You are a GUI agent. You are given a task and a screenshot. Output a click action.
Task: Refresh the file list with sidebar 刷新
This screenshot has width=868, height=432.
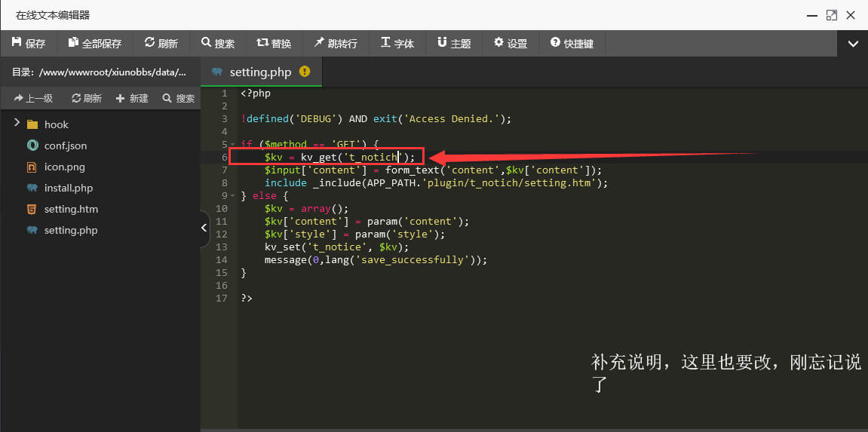87,99
